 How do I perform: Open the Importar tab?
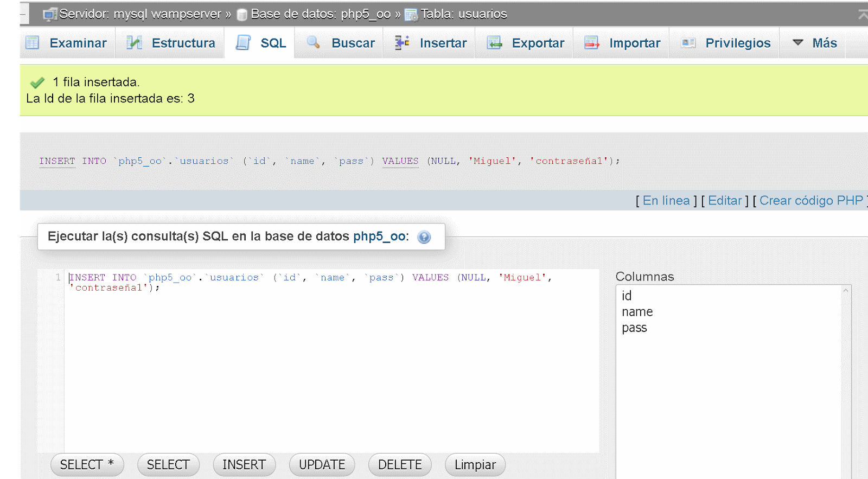pyautogui.click(x=622, y=43)
